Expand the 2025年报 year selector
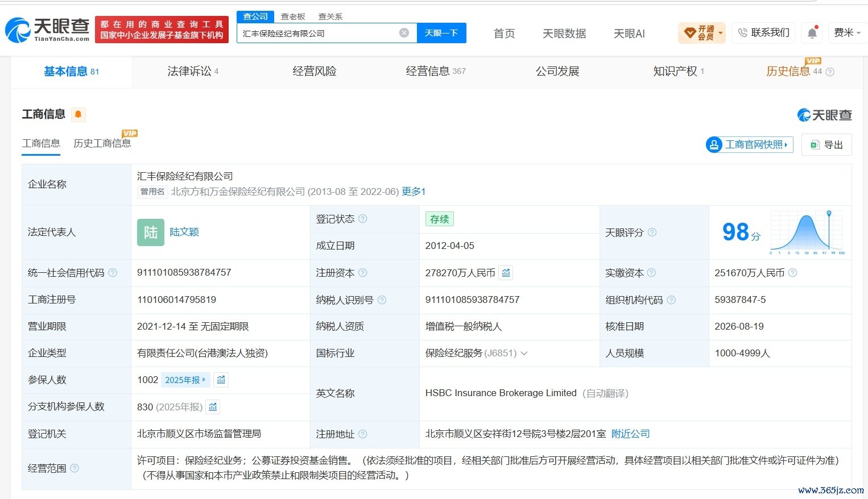 point(185,380)
